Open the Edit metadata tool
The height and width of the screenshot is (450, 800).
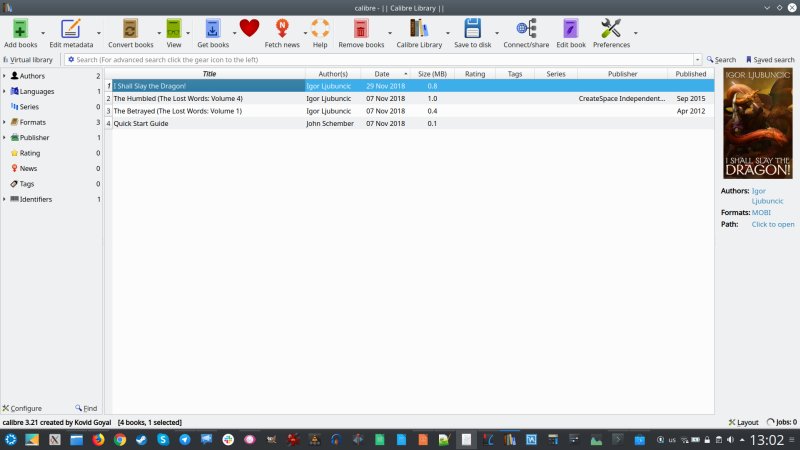point(70,28)
